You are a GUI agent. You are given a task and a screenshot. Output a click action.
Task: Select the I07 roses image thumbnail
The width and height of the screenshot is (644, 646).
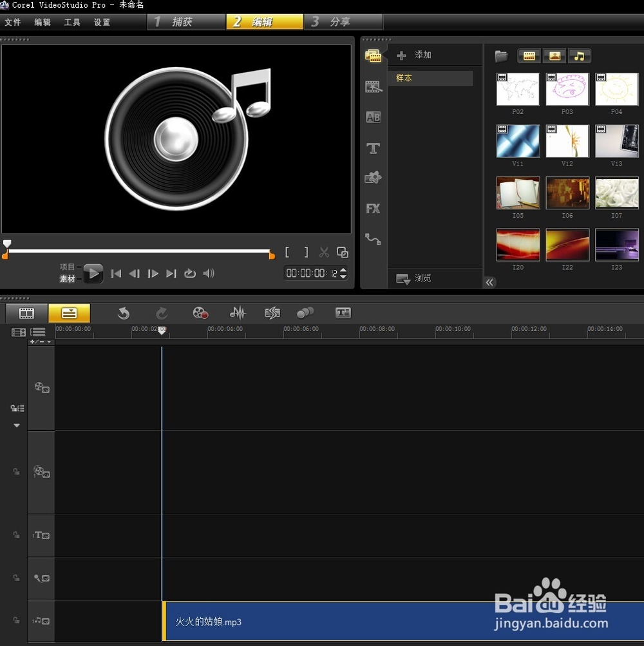point(617,193)
